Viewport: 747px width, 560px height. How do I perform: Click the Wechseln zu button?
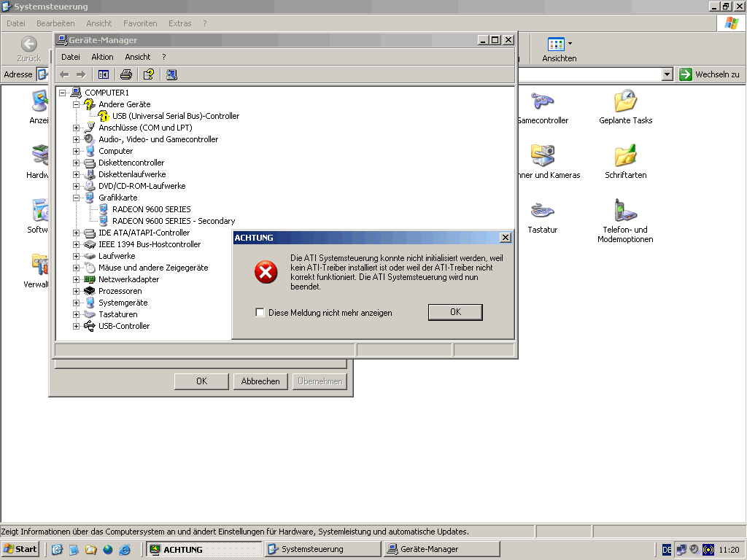click(x=709, y=74)
